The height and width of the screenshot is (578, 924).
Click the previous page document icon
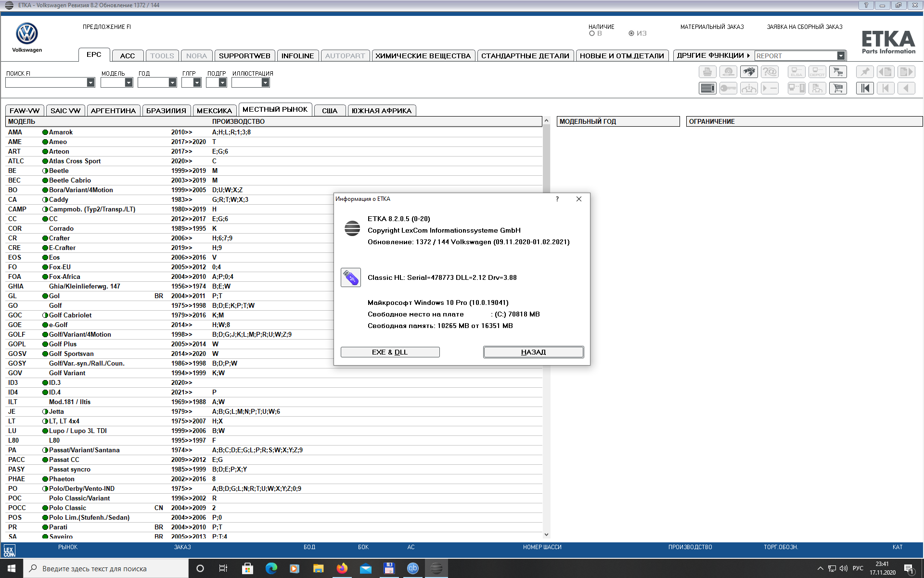885,72
